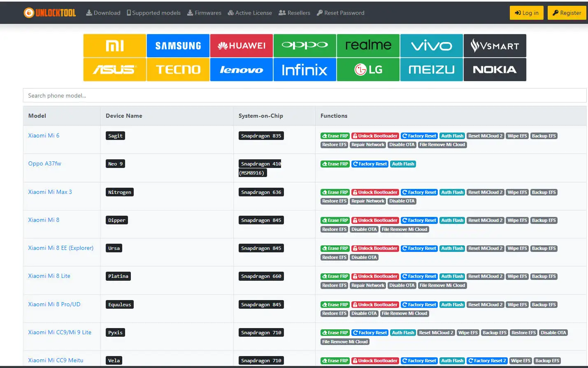This screenshot has width=588, height=368.
Task: Select the Oppo brand logo
Action: point(304,46)
